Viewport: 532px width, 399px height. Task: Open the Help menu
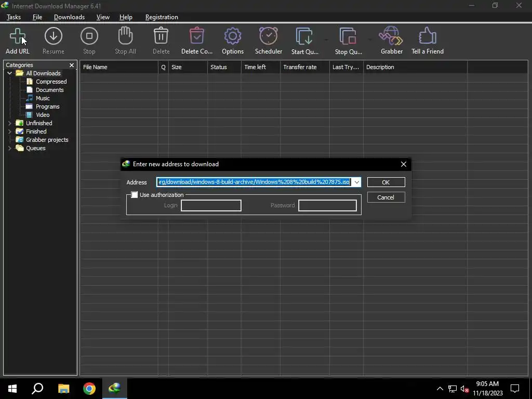pos(126,17)
